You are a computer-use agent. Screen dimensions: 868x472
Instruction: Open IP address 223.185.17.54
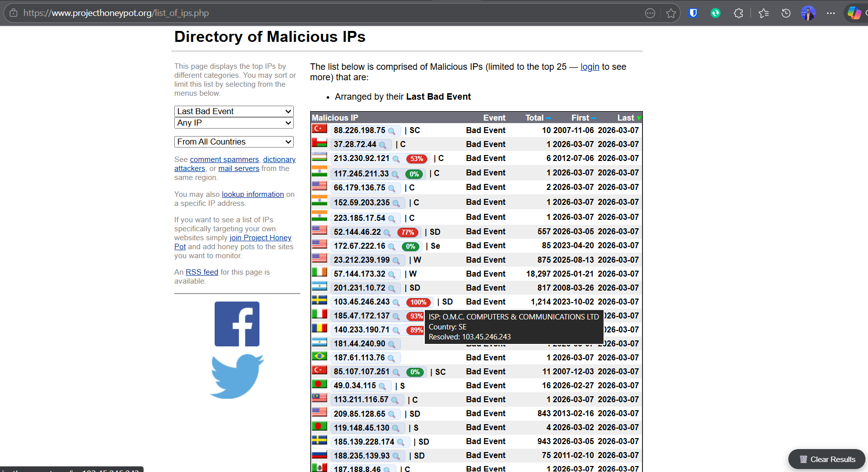pyautogui.click(x=360, y=218)
